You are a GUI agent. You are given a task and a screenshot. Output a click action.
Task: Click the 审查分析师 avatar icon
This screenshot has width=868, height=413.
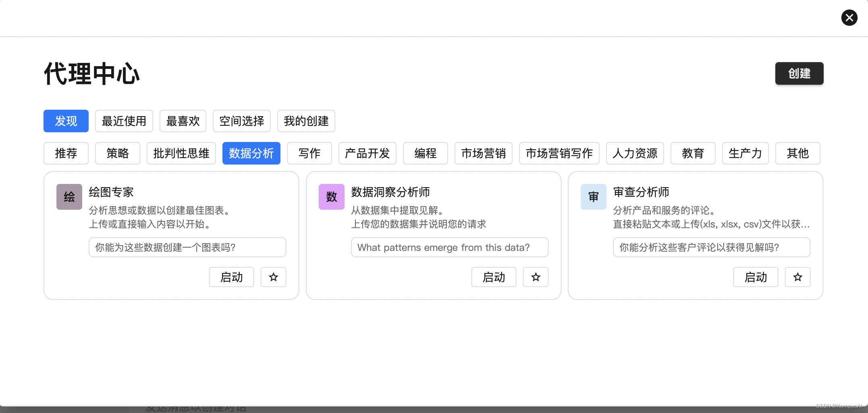[594, 197]
